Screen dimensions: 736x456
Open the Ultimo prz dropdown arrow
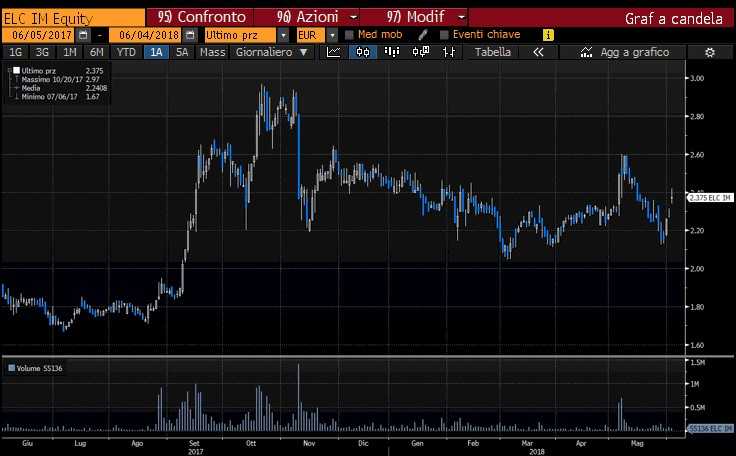pyautogui.click(x=283, y=35)
